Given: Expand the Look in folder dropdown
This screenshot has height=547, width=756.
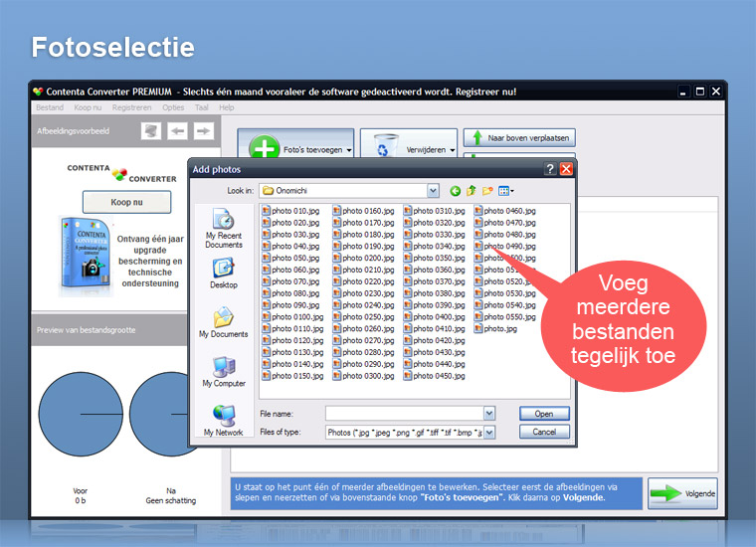Looking at the screenshot, I should 433,191.
